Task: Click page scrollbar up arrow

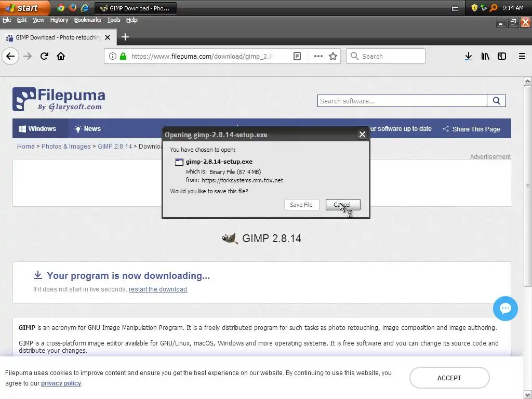Action: [528, 81]
